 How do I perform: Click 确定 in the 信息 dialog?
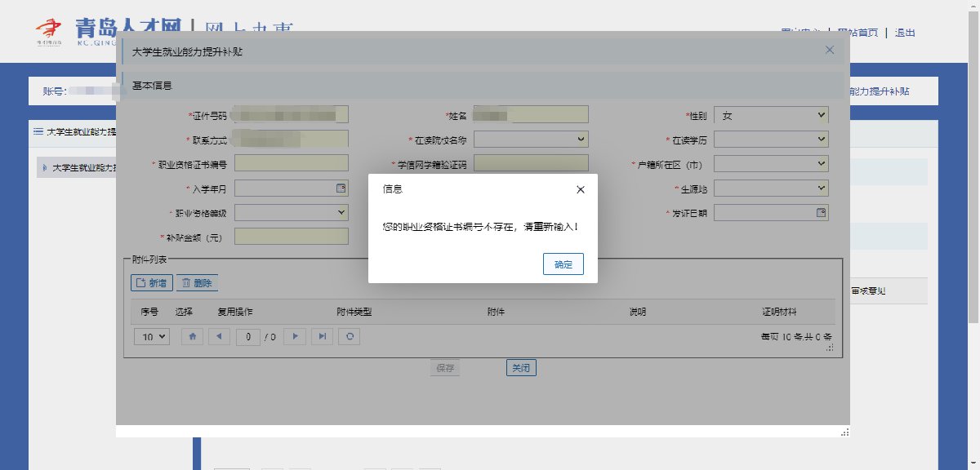coord(563,264)
